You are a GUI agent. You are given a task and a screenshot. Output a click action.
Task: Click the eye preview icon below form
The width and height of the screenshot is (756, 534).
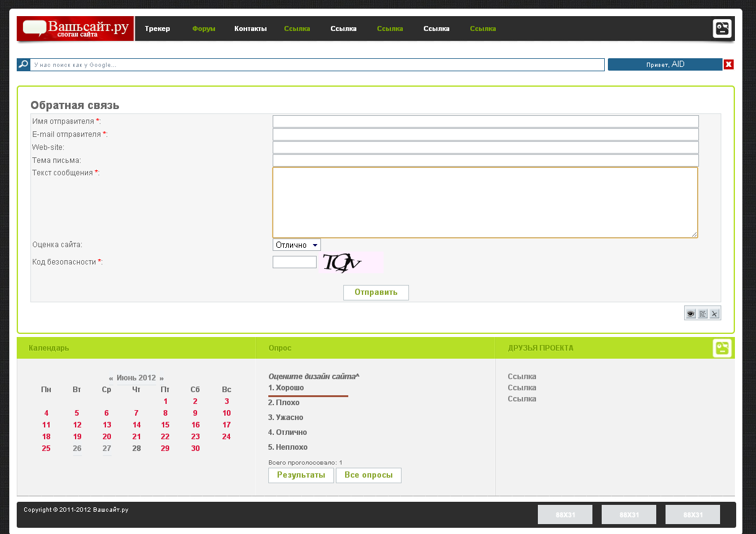pyautogui.click(x=690, y=314)
